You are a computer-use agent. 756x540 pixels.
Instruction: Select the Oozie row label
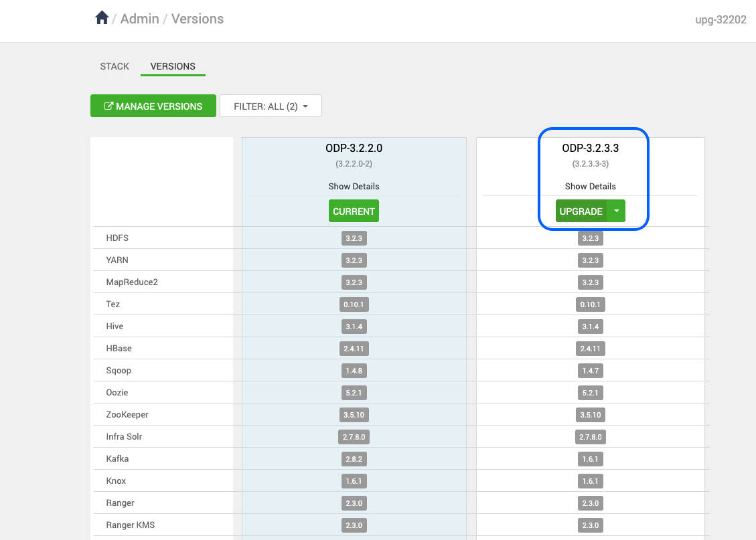[117, 393]
